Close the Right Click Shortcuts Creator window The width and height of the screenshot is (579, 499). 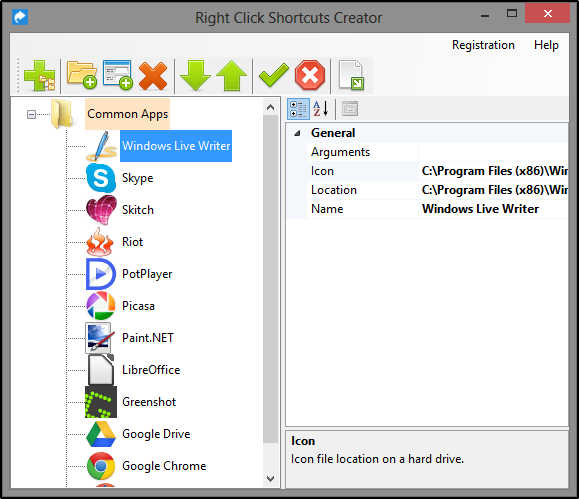pos(548,14)
